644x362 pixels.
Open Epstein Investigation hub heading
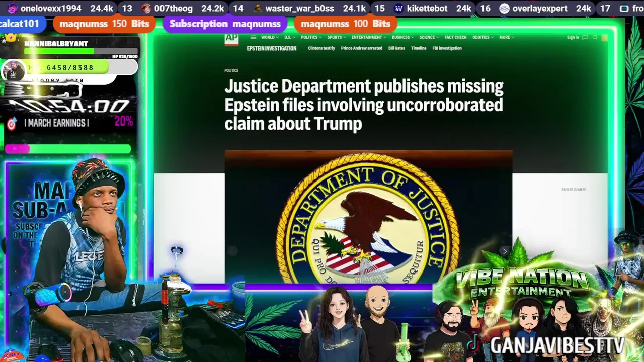(271, 48)
